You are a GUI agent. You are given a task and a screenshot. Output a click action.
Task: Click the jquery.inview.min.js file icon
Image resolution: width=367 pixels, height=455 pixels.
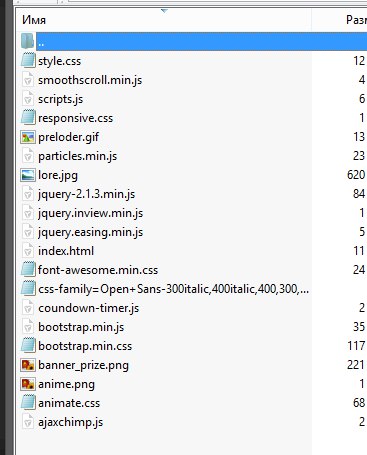pyautogui.click(x=28, y=213)
